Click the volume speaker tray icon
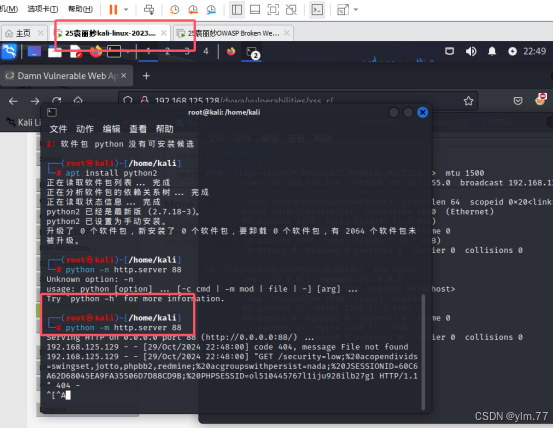 point(471,51)
